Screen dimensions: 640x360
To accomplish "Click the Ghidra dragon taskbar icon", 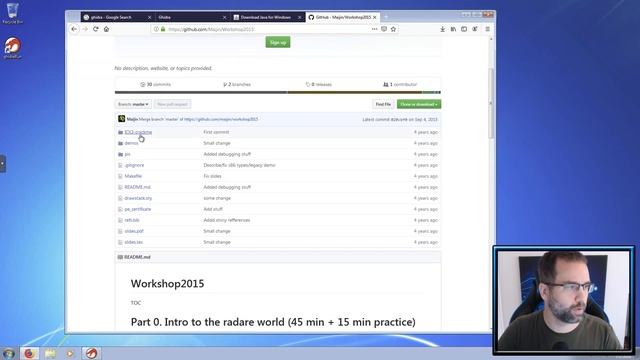I will pyautogui.click(x=91, y=353).
